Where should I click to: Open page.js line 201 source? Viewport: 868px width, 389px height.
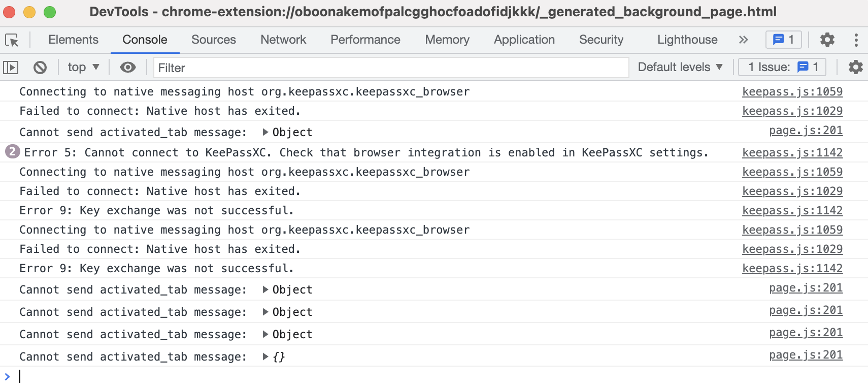806,131
